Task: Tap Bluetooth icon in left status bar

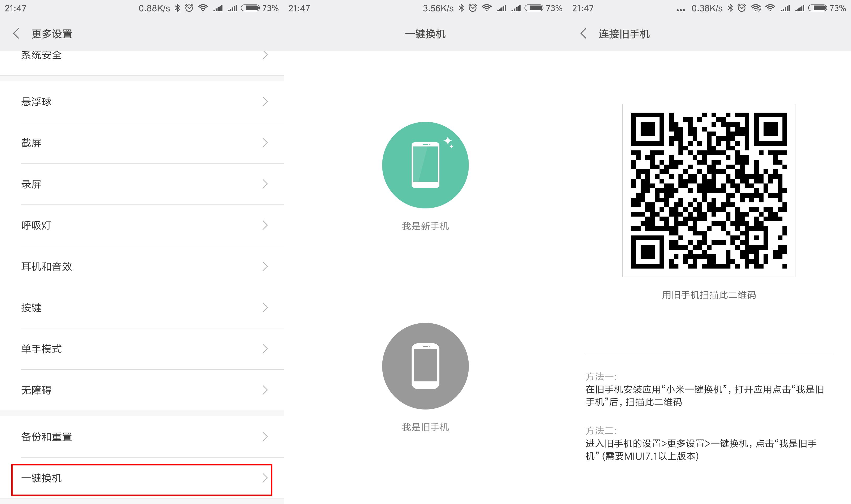Action: (x=177, y=8)
